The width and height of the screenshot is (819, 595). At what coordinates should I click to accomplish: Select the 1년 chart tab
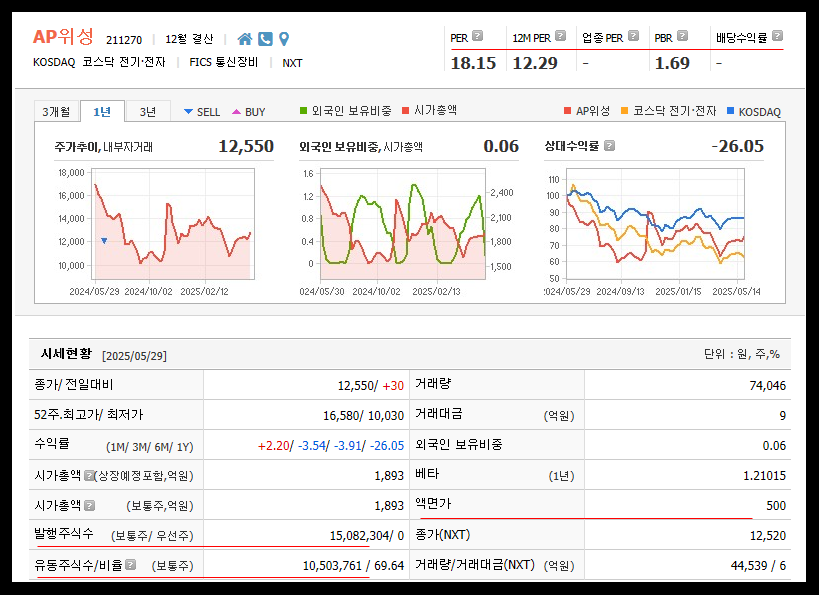tap(102, 111)
